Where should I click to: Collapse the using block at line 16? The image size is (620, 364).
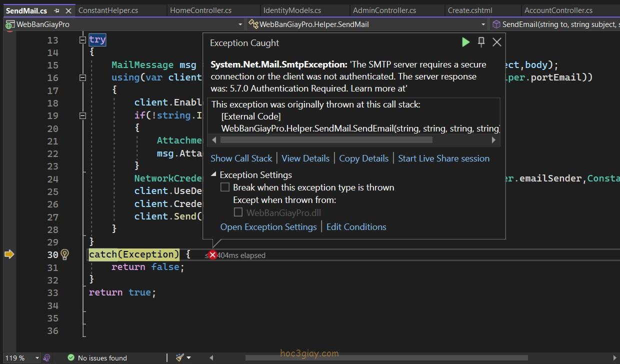click(83, 77)
